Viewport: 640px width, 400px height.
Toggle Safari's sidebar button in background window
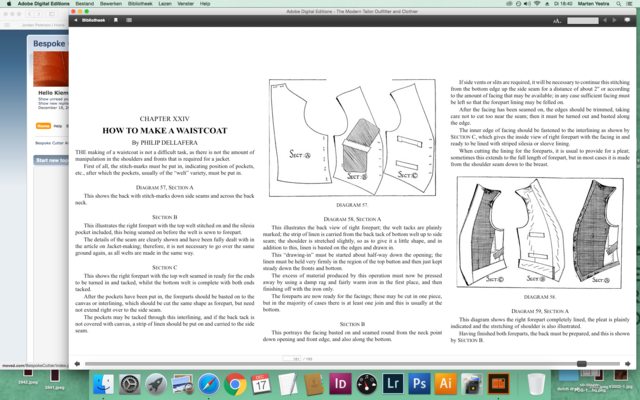[51, 14]
